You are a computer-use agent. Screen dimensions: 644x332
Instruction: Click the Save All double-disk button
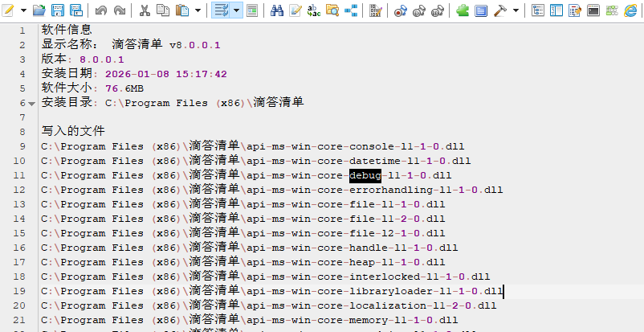(x=75, y=10)
